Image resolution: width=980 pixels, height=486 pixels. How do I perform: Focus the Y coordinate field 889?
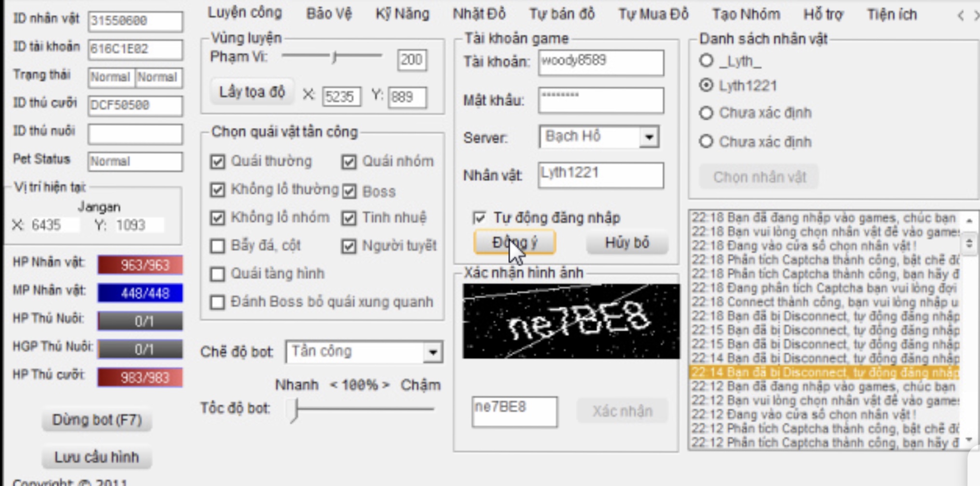(x=407, y=97)
